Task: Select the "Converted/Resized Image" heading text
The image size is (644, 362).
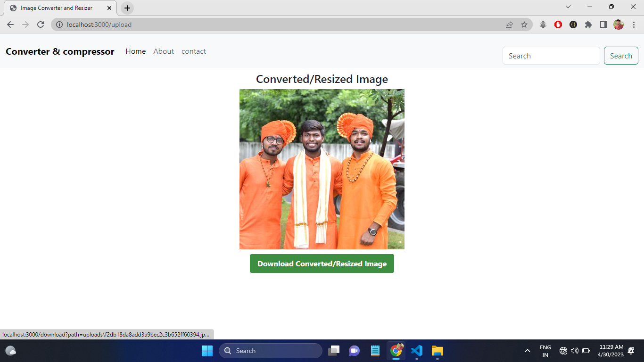Action: (322, 79)
